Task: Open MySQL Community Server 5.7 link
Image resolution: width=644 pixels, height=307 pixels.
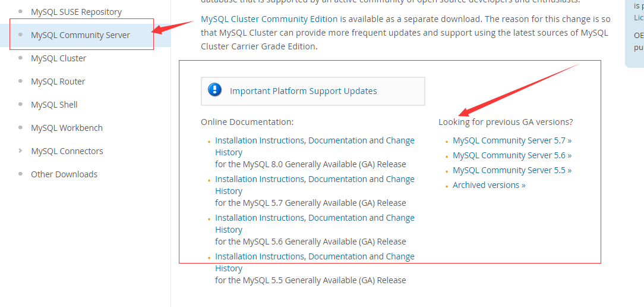Action: click(x=512, y=140)
